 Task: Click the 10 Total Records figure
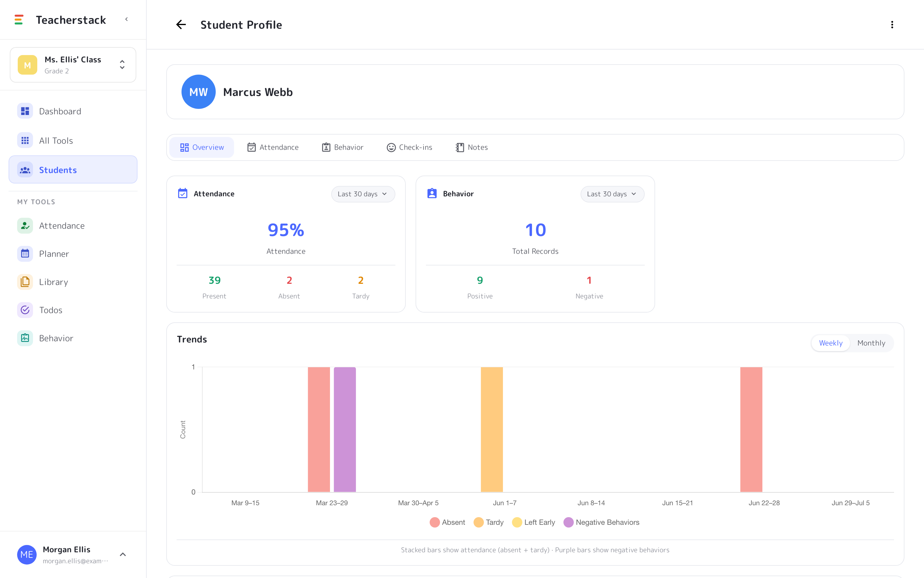click(535, 230)
